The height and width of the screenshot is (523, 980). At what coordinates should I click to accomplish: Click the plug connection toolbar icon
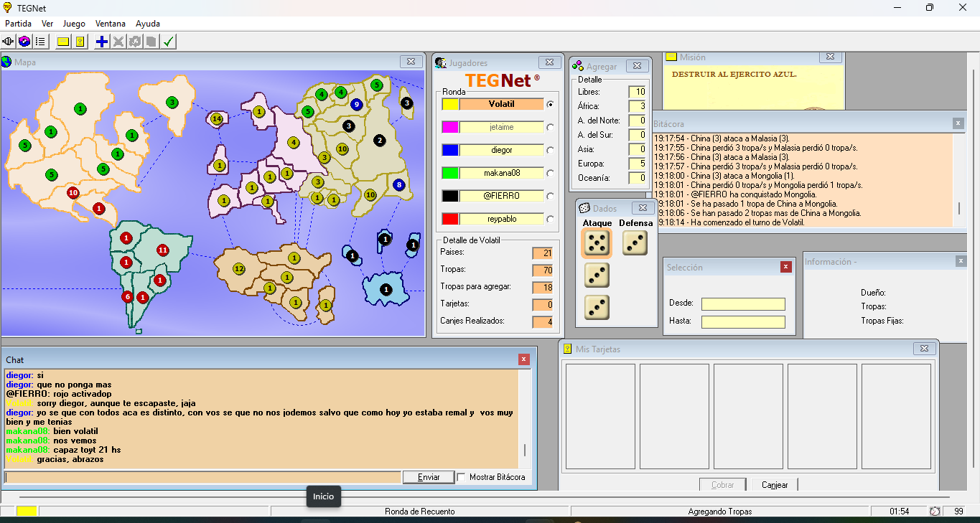tap(9, 42)
